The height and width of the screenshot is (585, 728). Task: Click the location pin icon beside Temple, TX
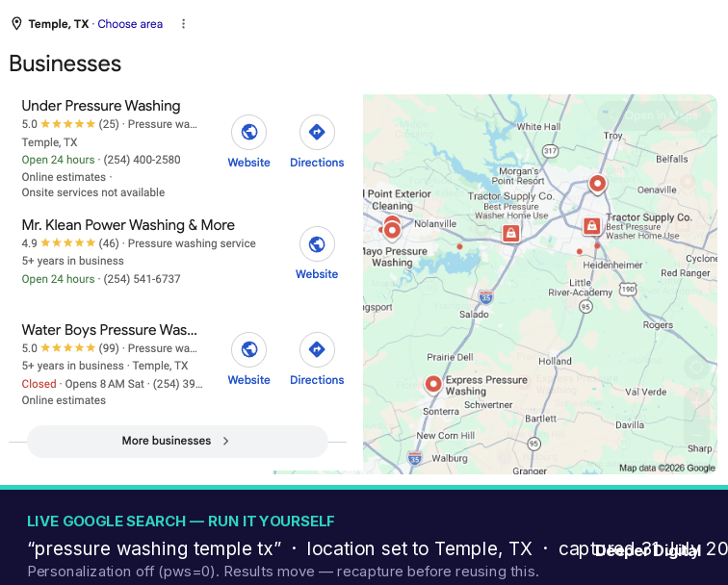coord(16,24)
